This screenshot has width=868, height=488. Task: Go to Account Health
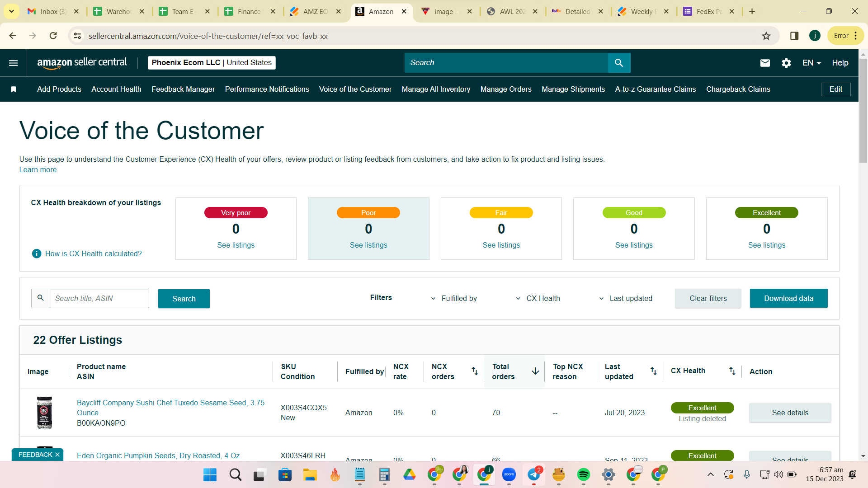click(x=116, y=89)
